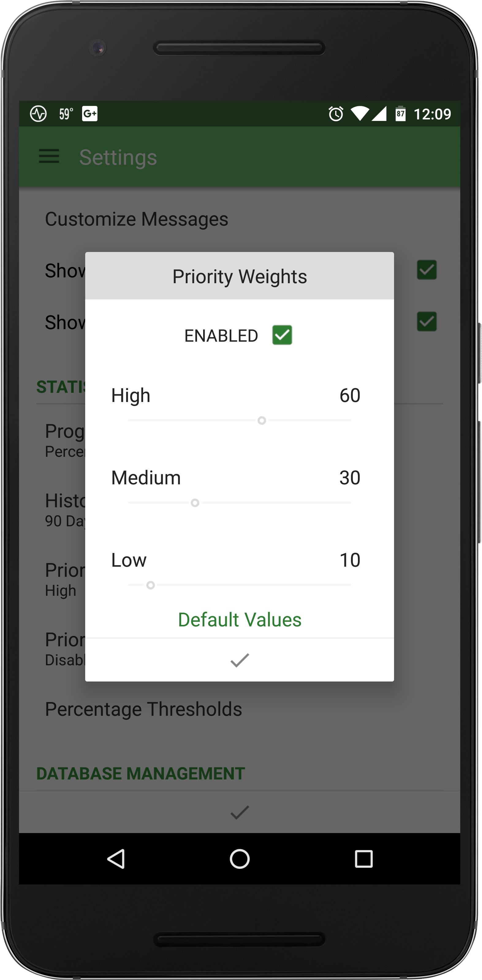Open Percentage Thresholds setting
The height and width of the screenshot is (980, 482).
tap(143, 709)
